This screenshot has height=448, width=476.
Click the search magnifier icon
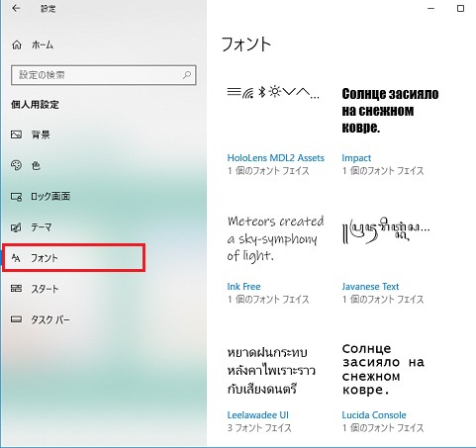click(187, 75)
